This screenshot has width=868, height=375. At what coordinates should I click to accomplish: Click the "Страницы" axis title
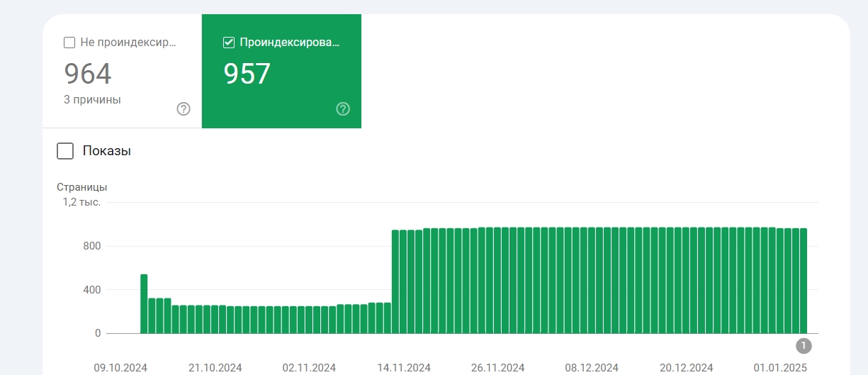click(x=82, y=188)
